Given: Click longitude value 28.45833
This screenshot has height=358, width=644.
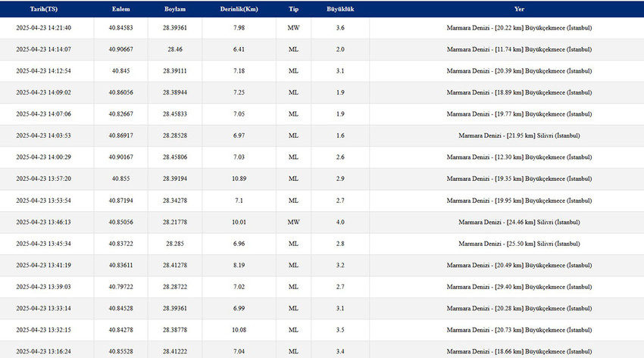Looking at the screenshot, I should coord(175,114).
